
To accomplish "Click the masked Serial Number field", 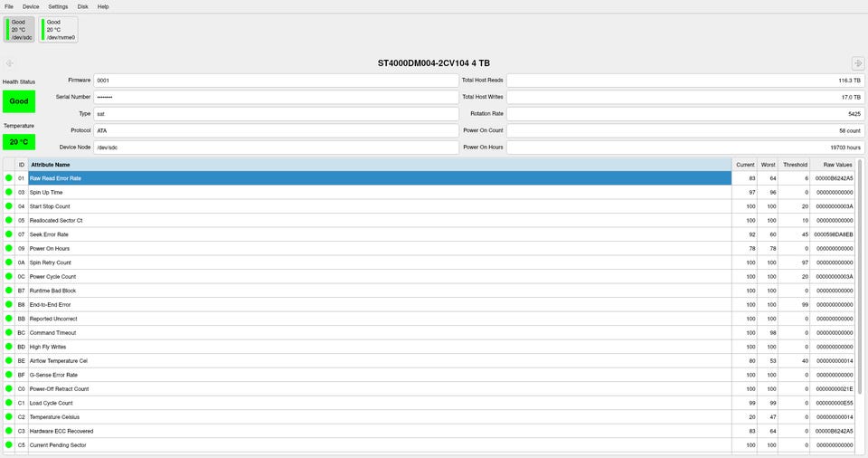I will tap(277, 97).
